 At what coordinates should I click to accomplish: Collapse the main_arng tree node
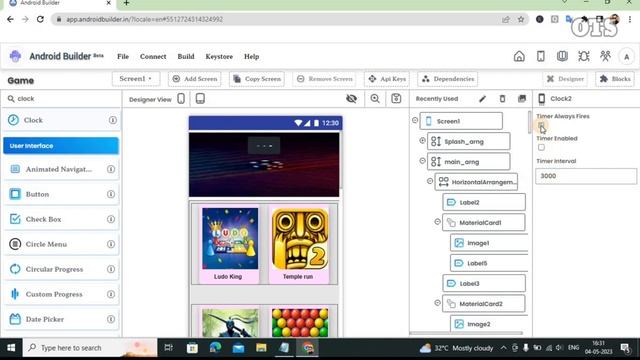[422, 161]
